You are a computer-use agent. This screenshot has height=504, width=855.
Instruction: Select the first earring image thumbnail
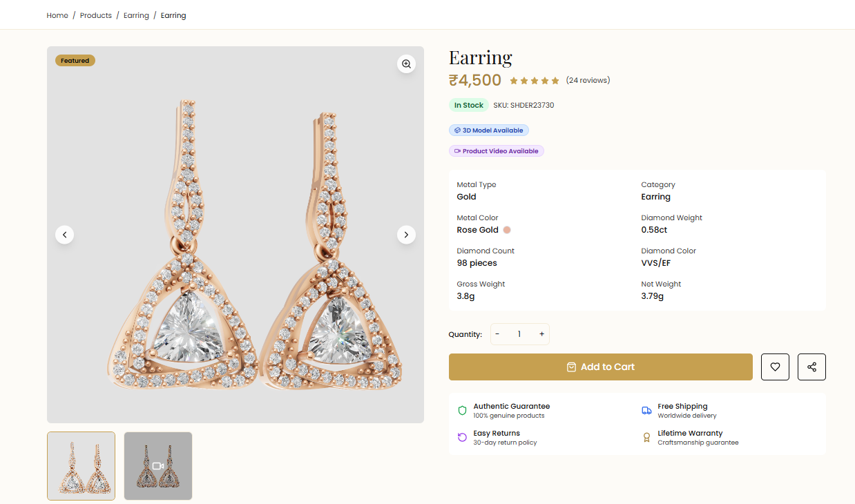81,466
